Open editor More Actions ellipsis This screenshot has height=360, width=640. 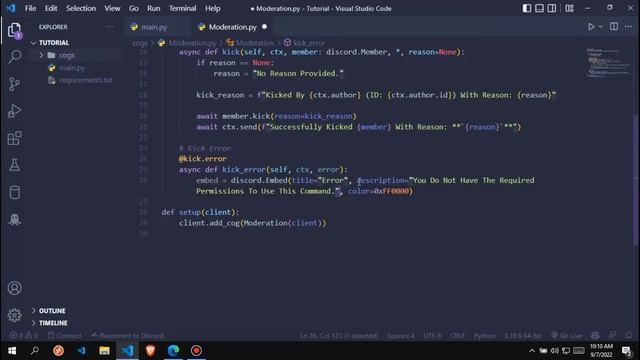coord(629,27)
